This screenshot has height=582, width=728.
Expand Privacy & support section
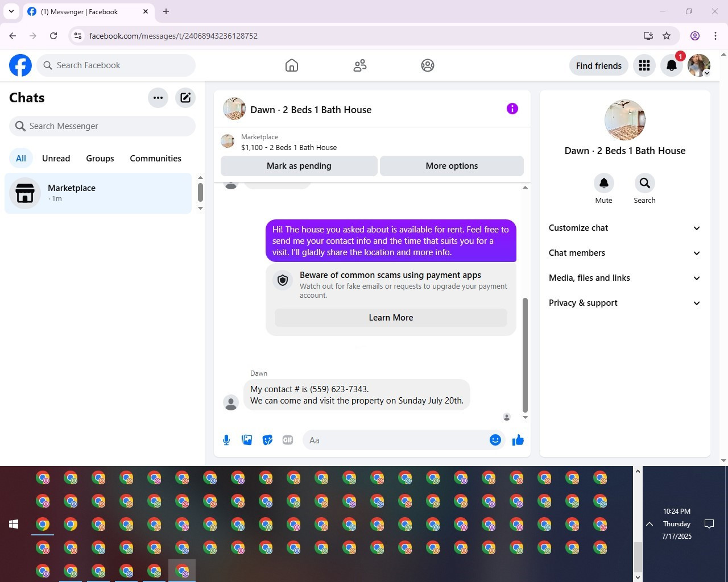tap(624, 303)
